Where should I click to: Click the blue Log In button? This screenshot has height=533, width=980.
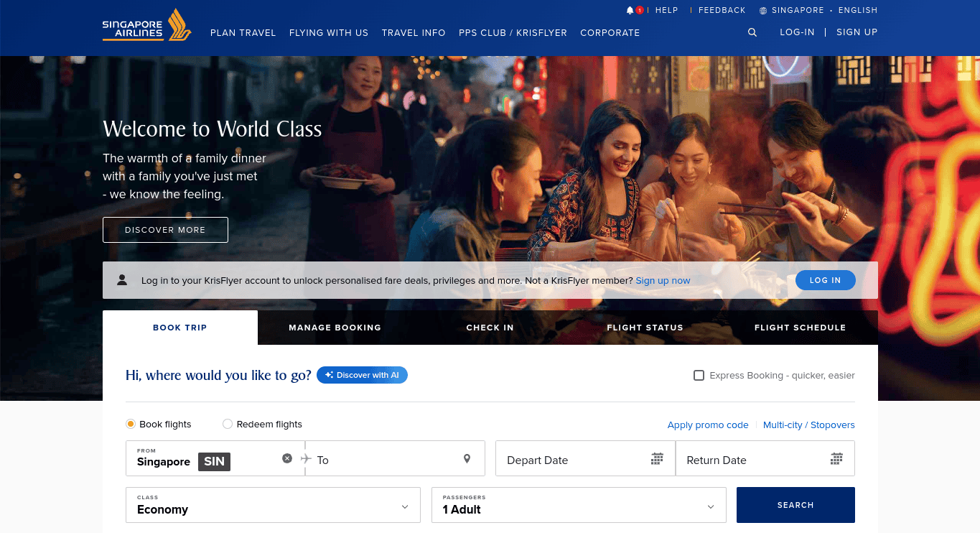coord(826,280)
